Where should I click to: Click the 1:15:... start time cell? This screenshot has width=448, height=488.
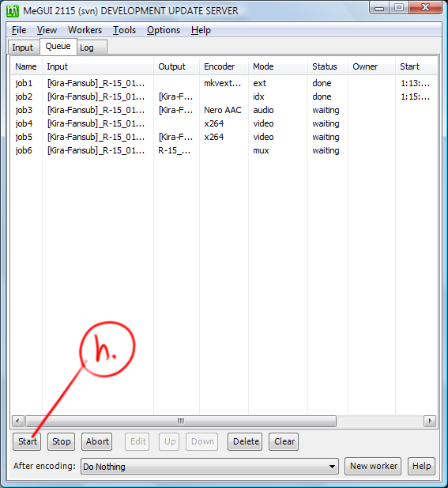point(416,96)
